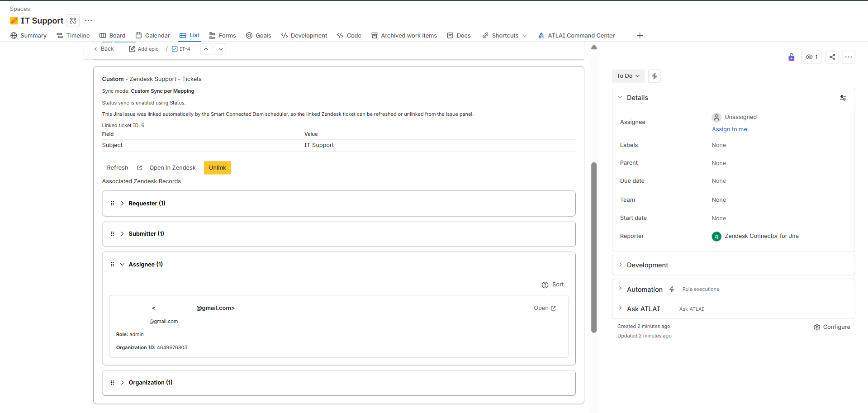This screenshot has width=868, height=413.
Task: Collapse the Details panel chevron
Action: click(x=620, y=97)
